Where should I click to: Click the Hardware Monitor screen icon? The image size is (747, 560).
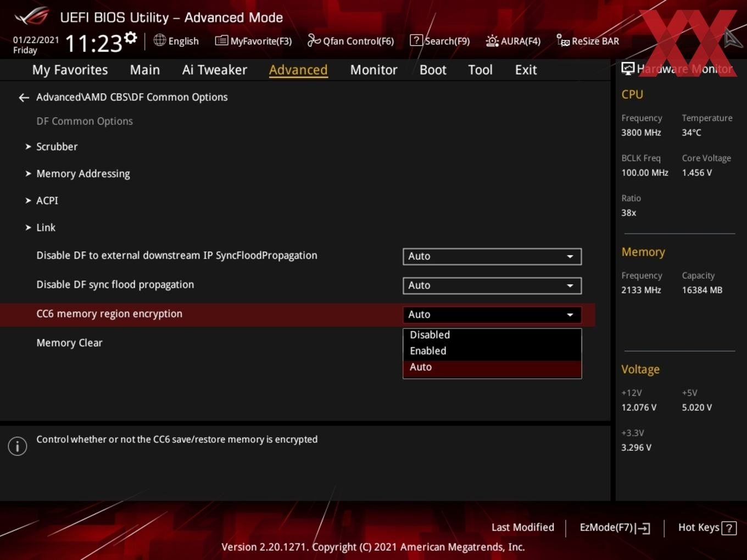[x=628, y=69]
